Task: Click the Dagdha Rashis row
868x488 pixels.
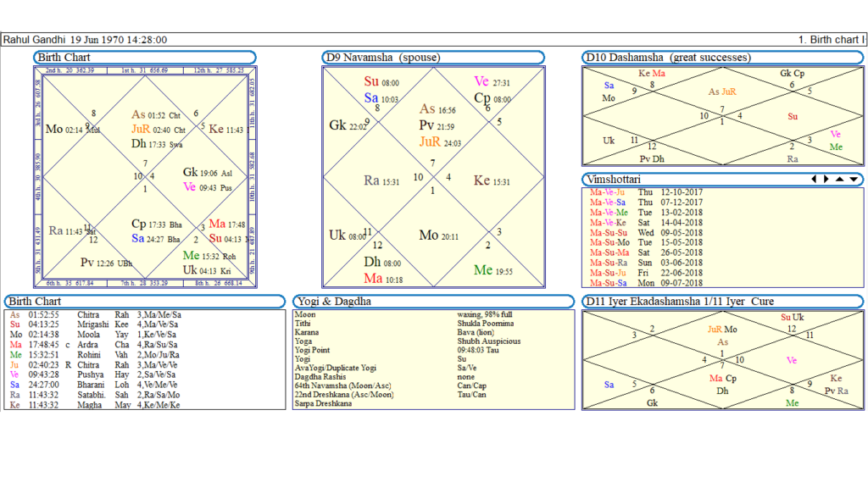Action: (385, 377)
